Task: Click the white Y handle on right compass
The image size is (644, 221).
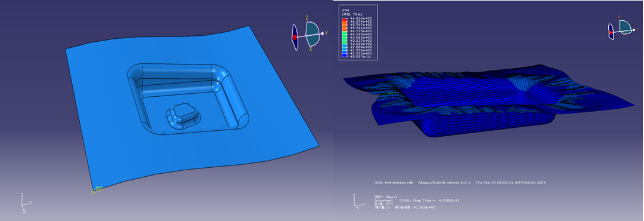Action: (634, 30)
